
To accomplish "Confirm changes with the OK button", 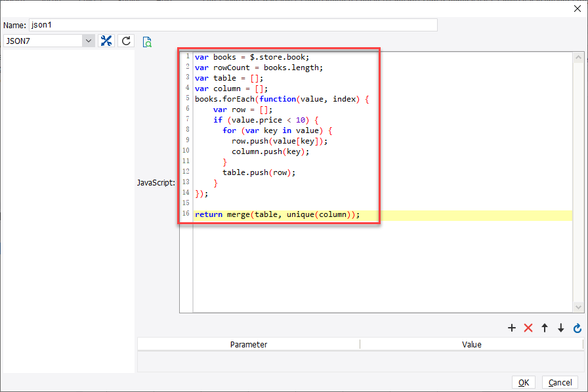I will (x=524, y=382).
